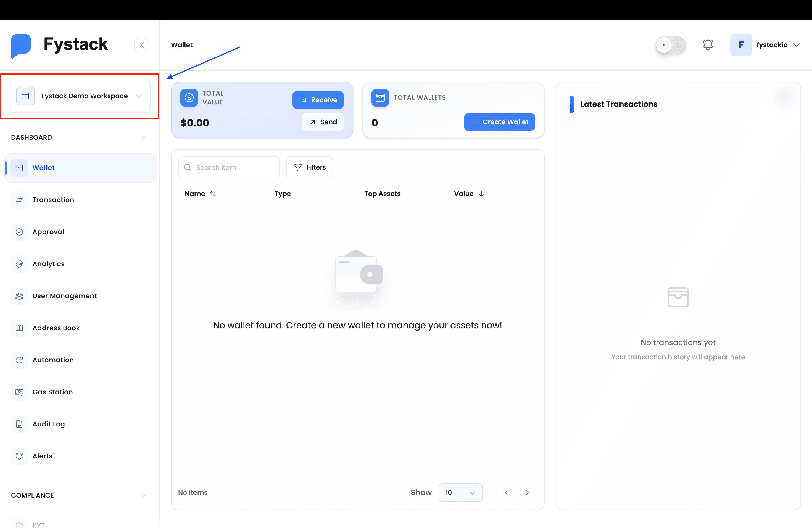Collapse the sidebar with the double-chevron button

tap(141, 45)
